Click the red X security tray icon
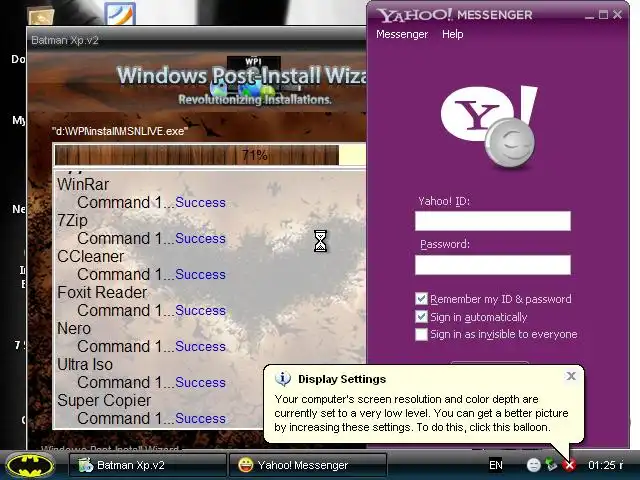640x480 pixels. click(569, 464)
